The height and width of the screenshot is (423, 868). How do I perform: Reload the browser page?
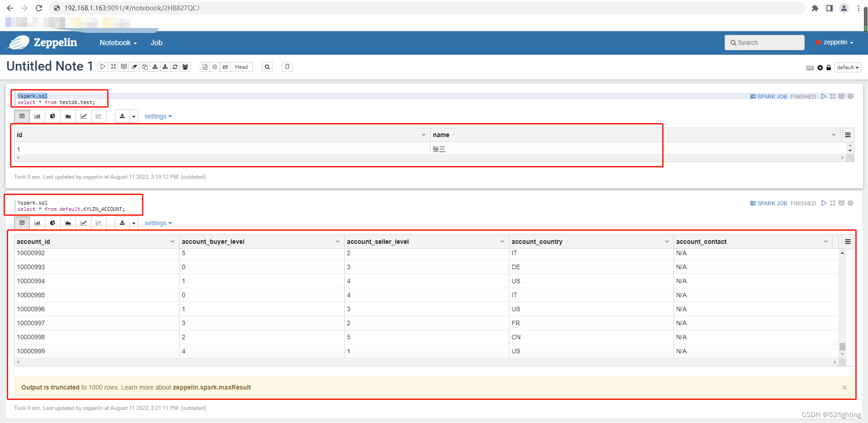tap(39, 8)
